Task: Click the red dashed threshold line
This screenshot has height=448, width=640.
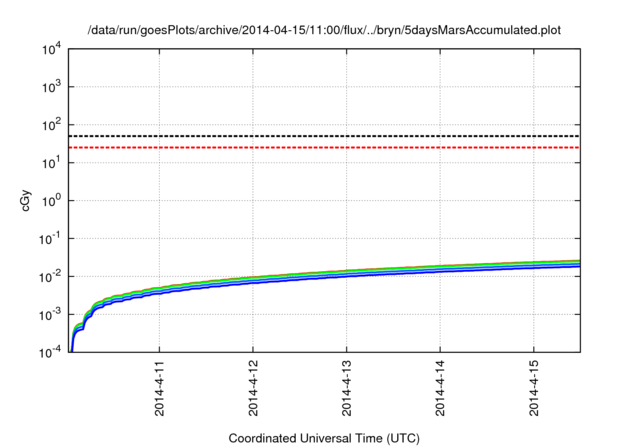Action: (x=324, y=147)
